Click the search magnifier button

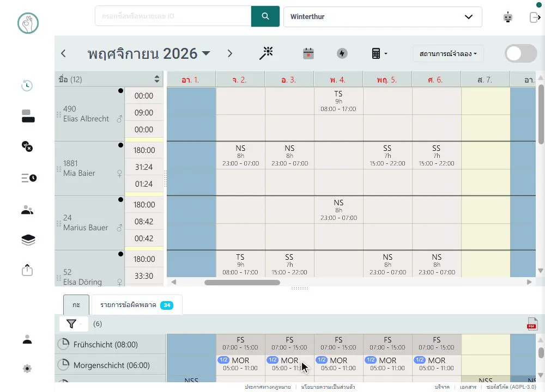pos(265,16)
